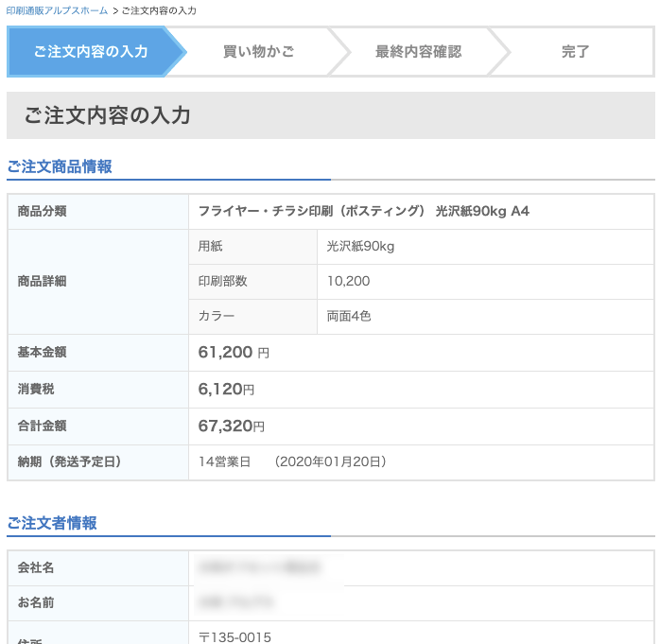
Task: Click the 光沢紙90kg paper value cell
Action: (x=485, y=247)
